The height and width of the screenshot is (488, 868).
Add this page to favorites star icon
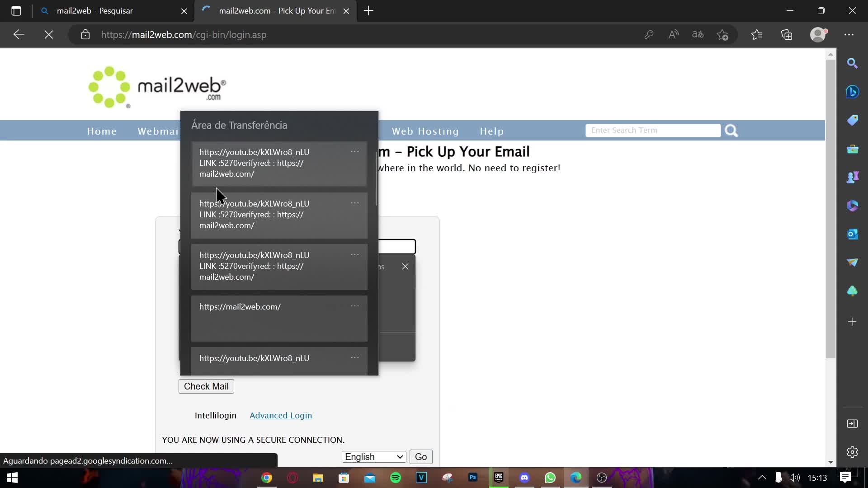tap(722, 35)
